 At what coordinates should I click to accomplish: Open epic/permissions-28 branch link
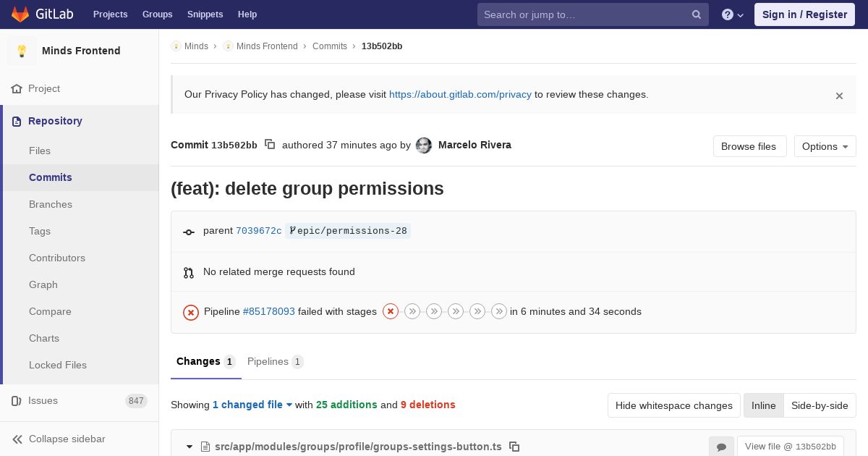click(348, 231)
